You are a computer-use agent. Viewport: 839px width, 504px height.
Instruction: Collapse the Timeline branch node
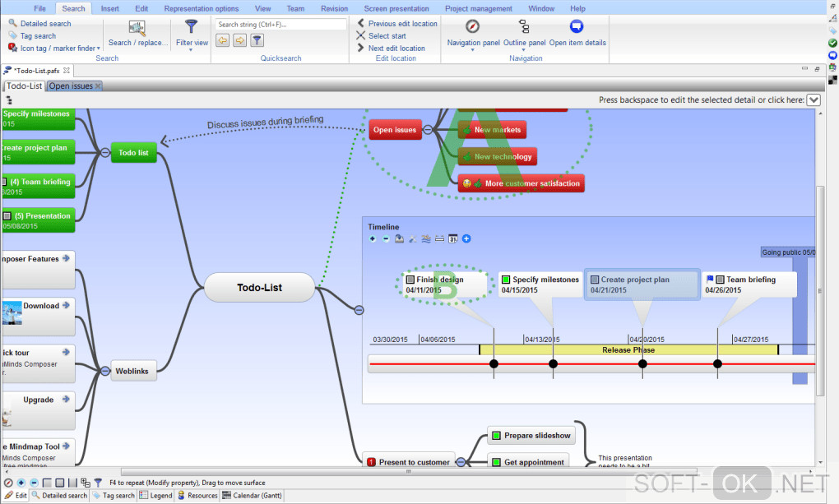[x=359, y=310]
